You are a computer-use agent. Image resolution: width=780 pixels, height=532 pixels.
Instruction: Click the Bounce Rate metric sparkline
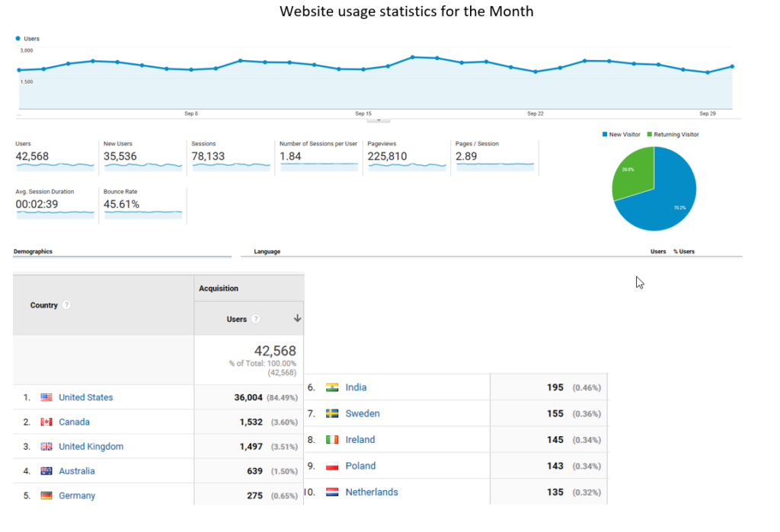coord(143,213)
